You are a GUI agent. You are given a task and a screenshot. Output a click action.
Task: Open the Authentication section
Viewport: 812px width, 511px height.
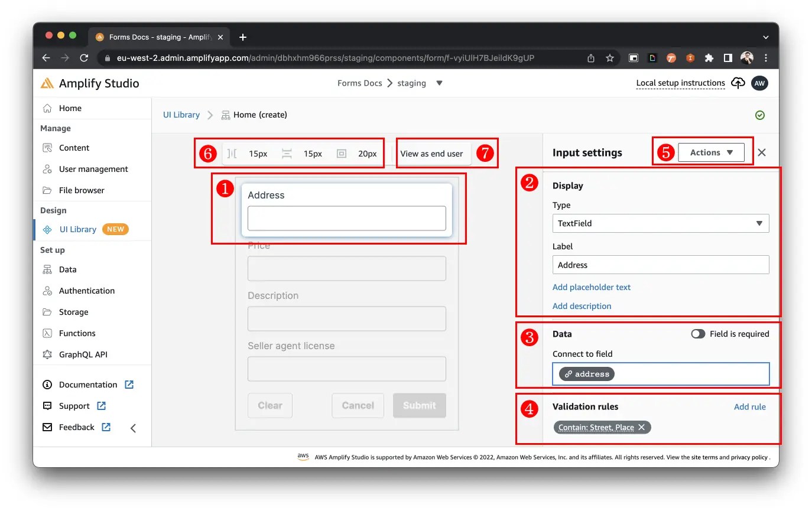(86, 290)
